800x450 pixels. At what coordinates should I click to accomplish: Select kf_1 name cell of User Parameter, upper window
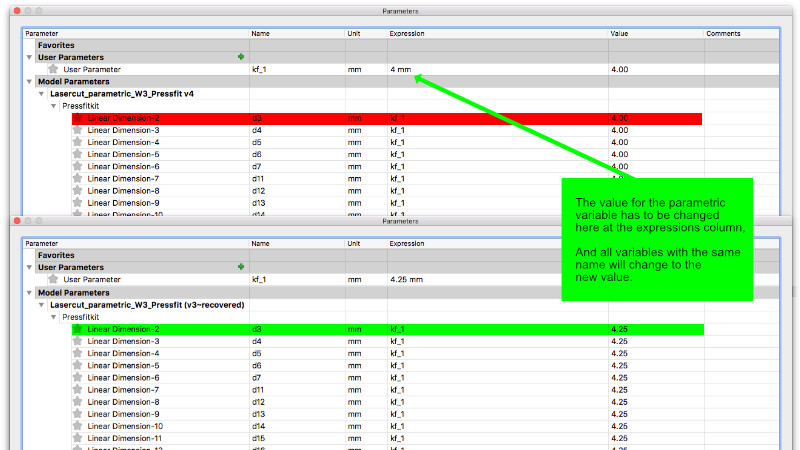[259, 69]
